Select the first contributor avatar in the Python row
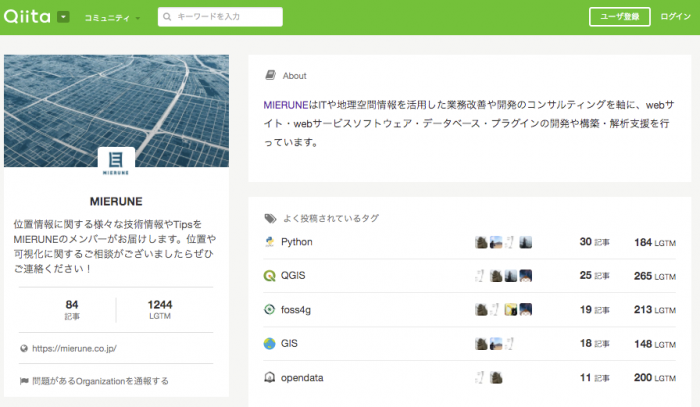Viewport: 700px width, 407px height. pyautogui.click(x=481, y=242)
